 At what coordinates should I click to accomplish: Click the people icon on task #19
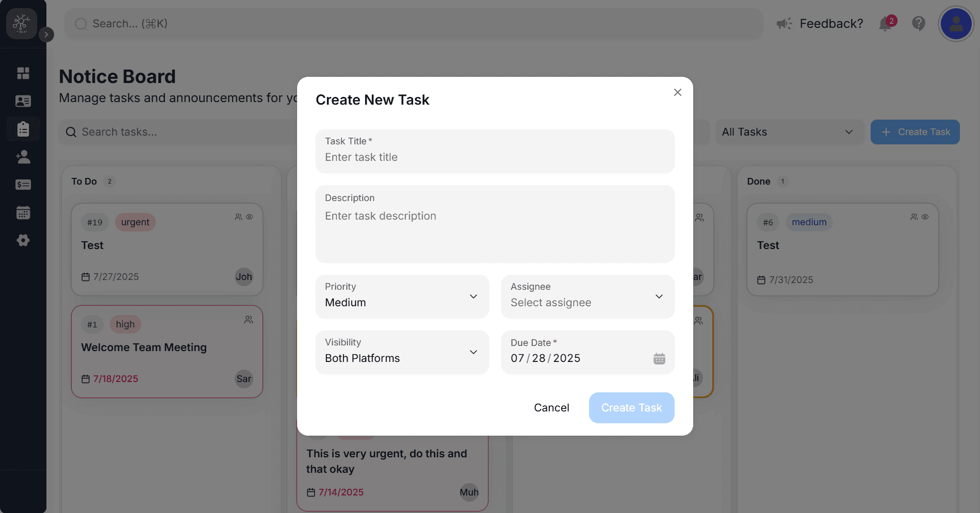pos(238,217)
